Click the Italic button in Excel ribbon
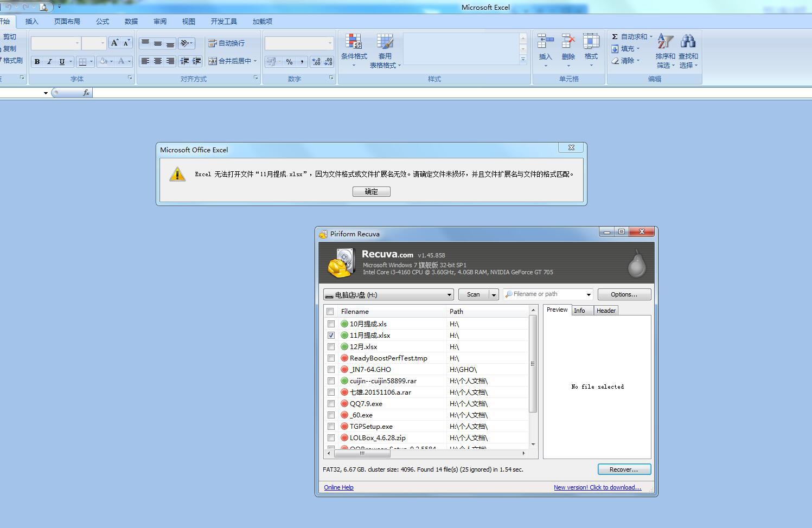The width and height of the screenshot is (812, 528). [49, 62]
